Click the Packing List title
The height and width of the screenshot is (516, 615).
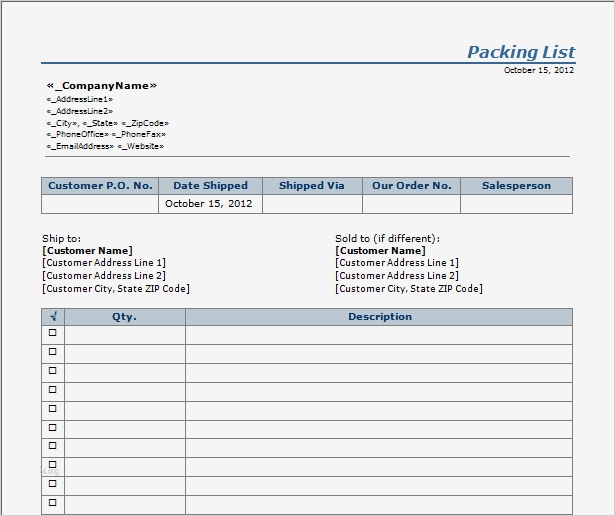click(x=521, y=52)
